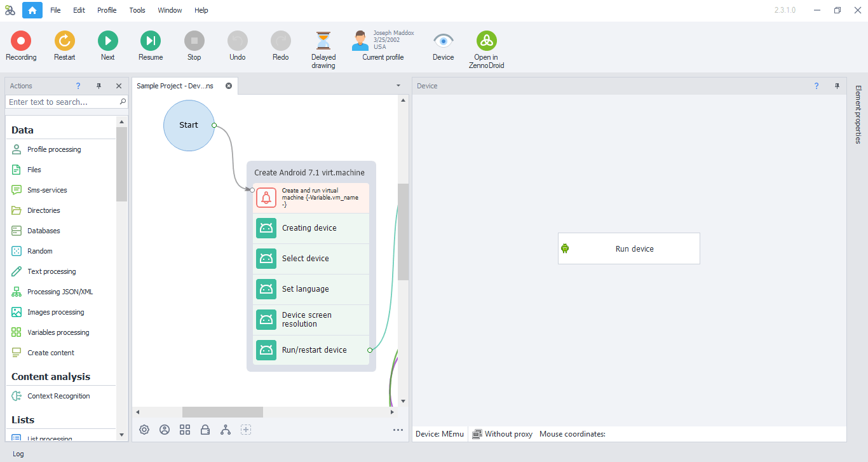The height and width of the screenshot is (462, 868).
Task: Click Open in ZennoDroid icon
Action: pyautogui.click(x=487, y=41)
